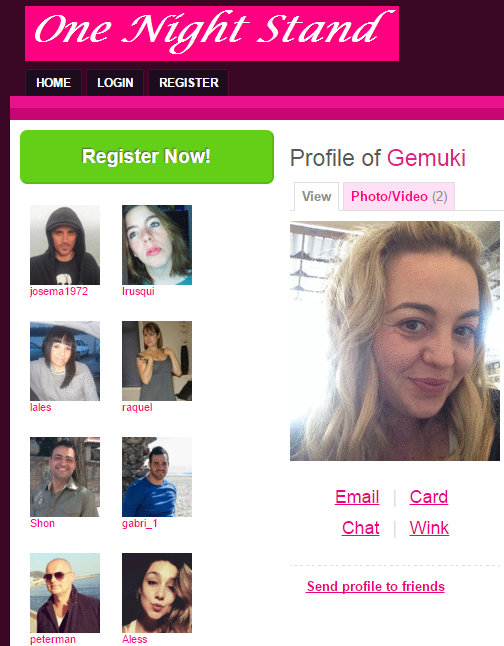Select the Shon profile thumbnail

65,477
